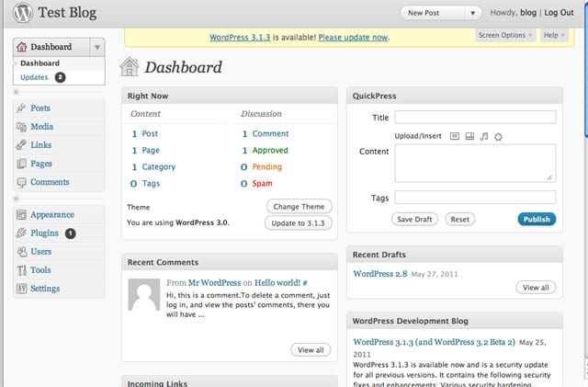Click the Plugins plug icon in sidebar

[21, 233]
